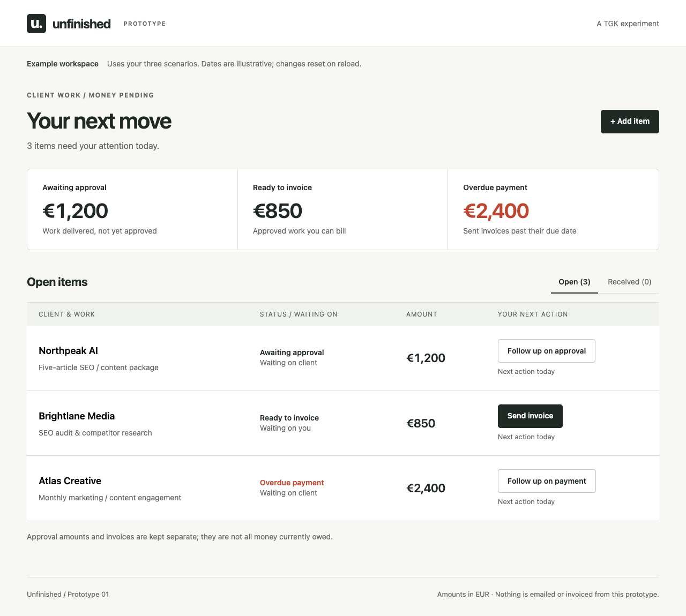
Task: Send invoice to Brightlane Media
Action: 530,416
